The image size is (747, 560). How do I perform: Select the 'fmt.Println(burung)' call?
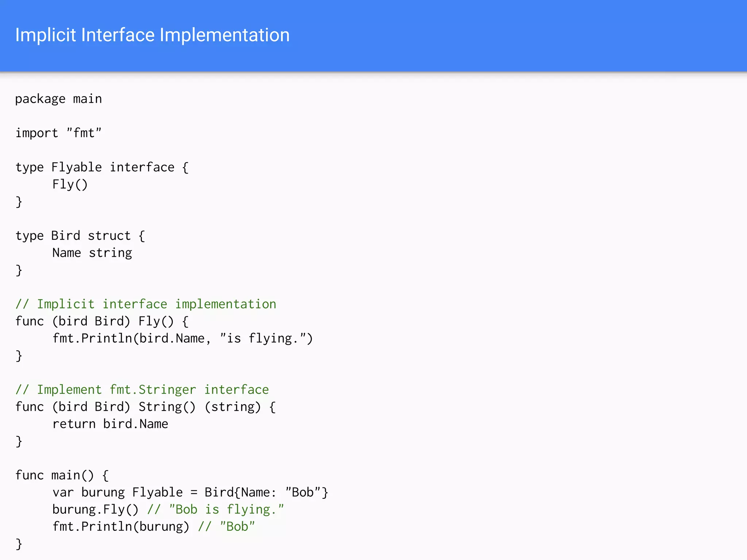tap(121, 527)
